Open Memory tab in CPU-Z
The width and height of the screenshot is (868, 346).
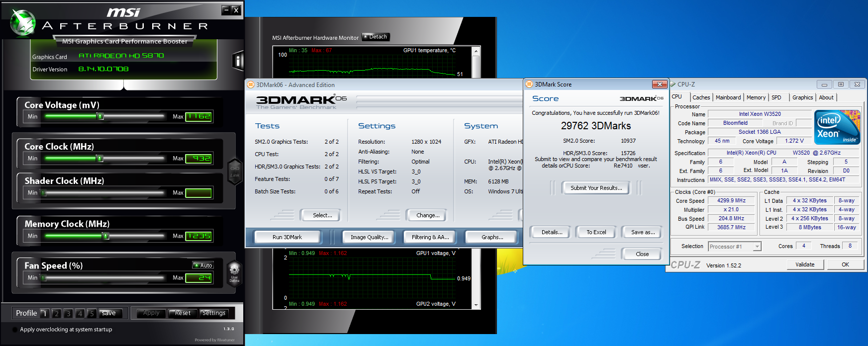tap(756, 97)
